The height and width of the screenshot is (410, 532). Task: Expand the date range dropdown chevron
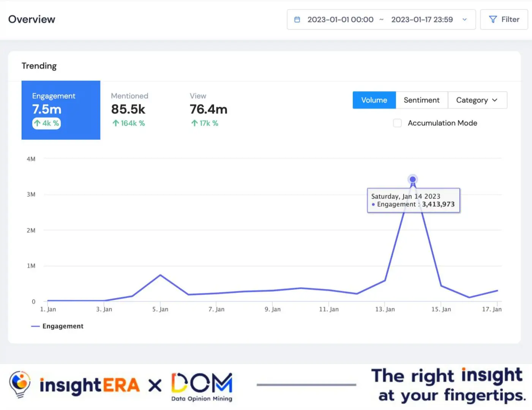(464, 19)
